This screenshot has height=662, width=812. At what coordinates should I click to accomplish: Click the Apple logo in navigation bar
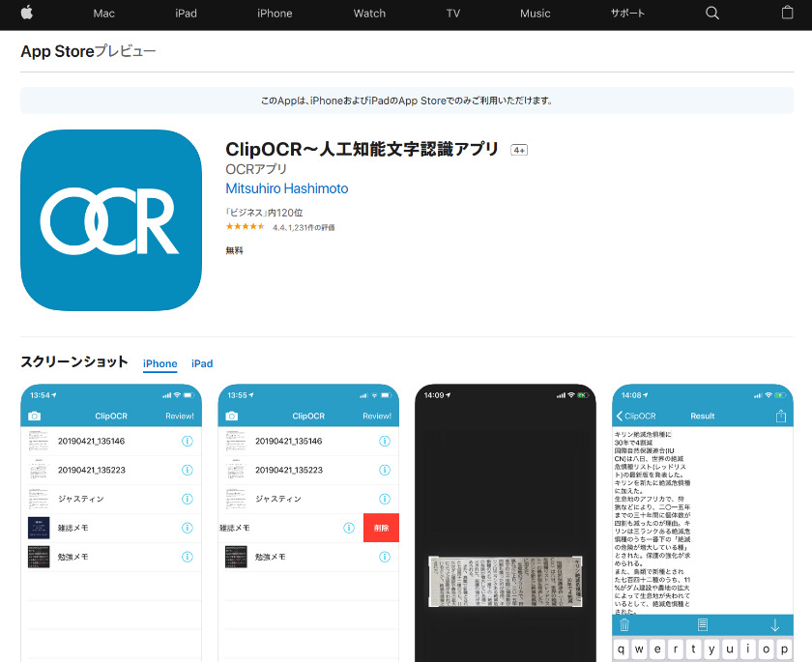[x=27, y=13]
